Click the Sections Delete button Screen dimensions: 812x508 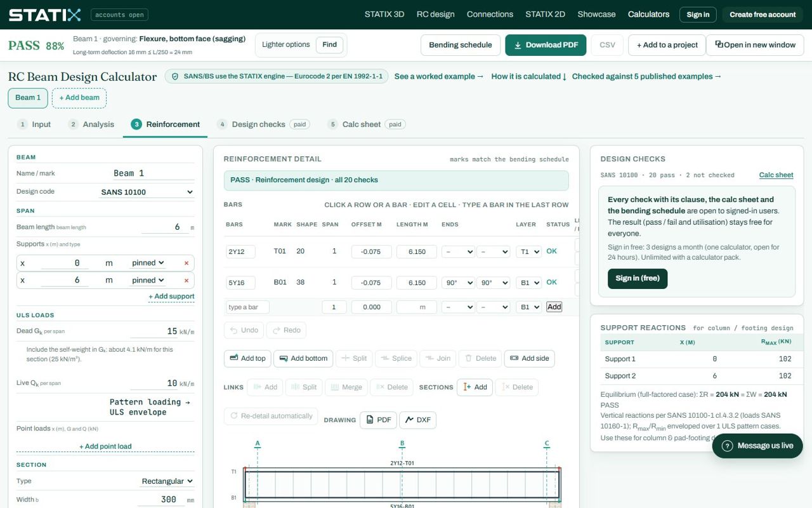click(x=516, y=387)
